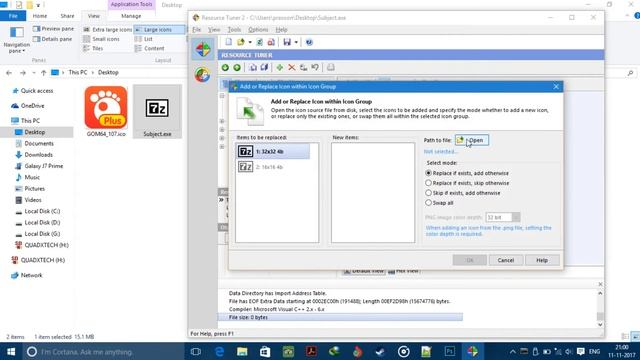Click the green Back arrow in resource toolbar

pos(225,67)
